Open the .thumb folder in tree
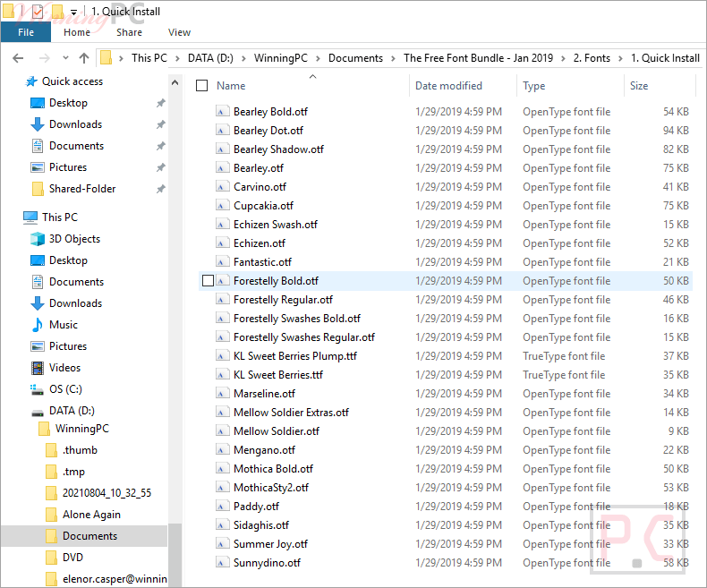This screenshot has height=588, width=707. (80, 450)
